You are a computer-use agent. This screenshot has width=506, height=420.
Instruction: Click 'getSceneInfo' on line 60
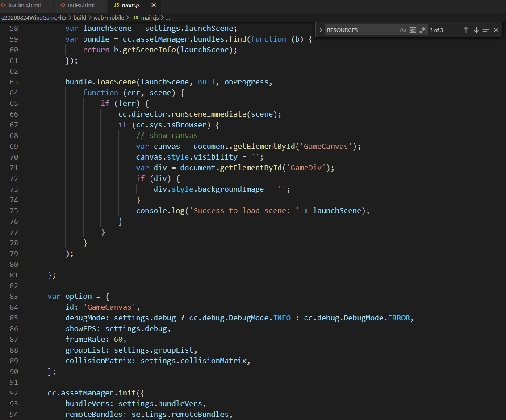[x=149, y=50]
